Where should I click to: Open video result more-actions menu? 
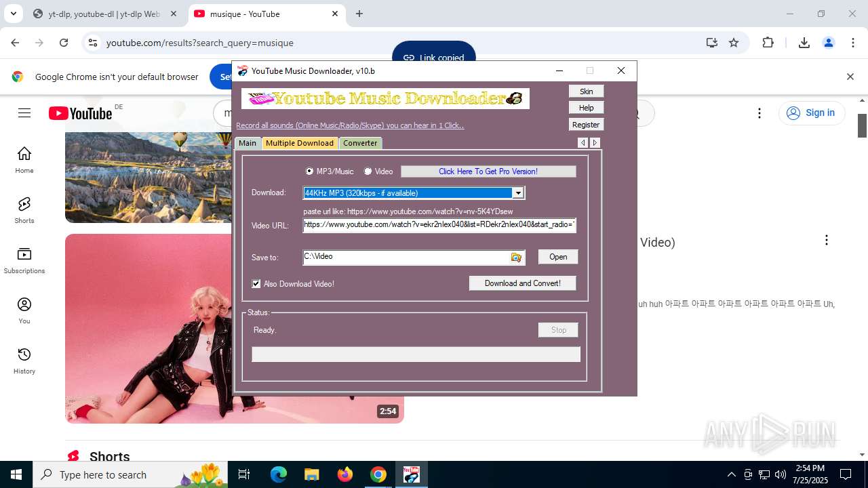[x=827, y=241]
